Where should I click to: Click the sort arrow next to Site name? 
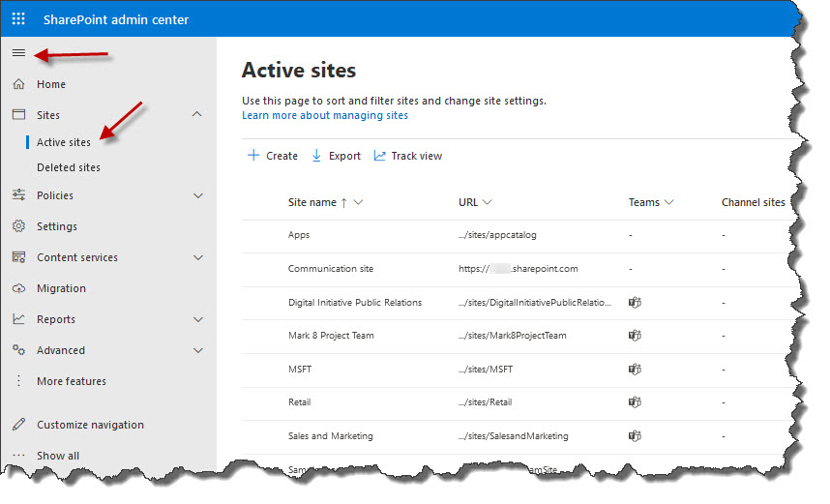(344, 203)
